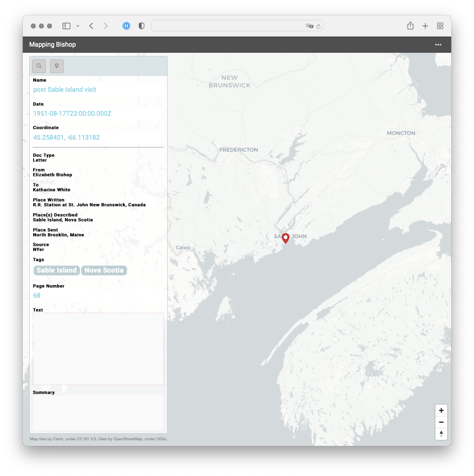Reset map bearing with compass button
This screenshot has width=474, height=476.
(441, 434)
